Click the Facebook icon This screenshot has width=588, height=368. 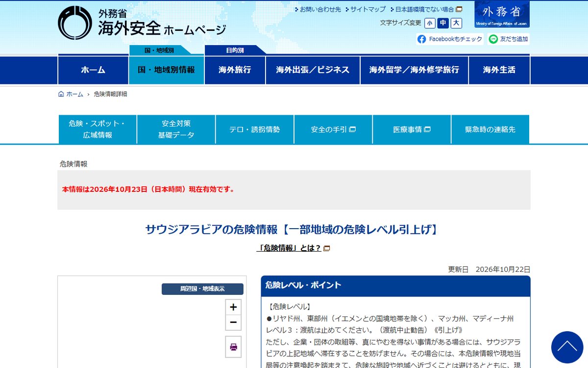[421, 39]
